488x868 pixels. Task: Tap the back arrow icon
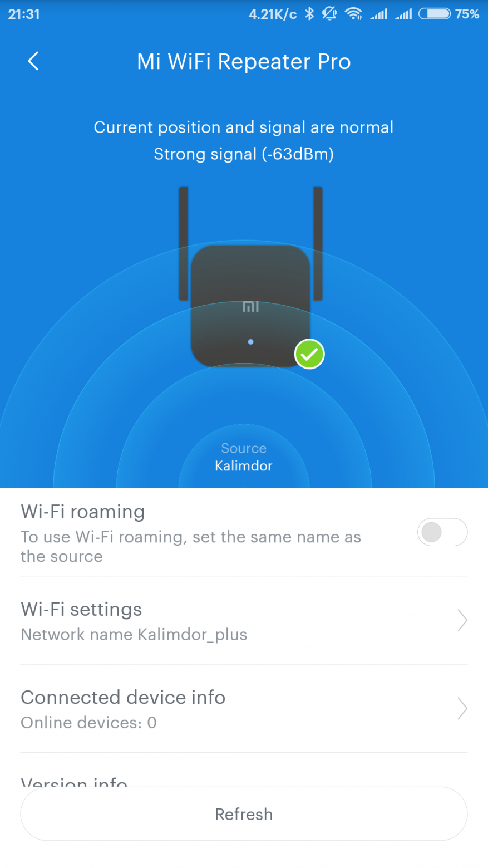33,61
